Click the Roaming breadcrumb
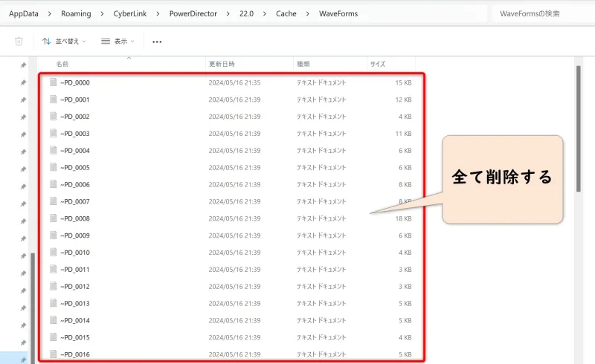The width and height of the screenshot is (595, 364). pyautogui.click(x=76, y=13)
